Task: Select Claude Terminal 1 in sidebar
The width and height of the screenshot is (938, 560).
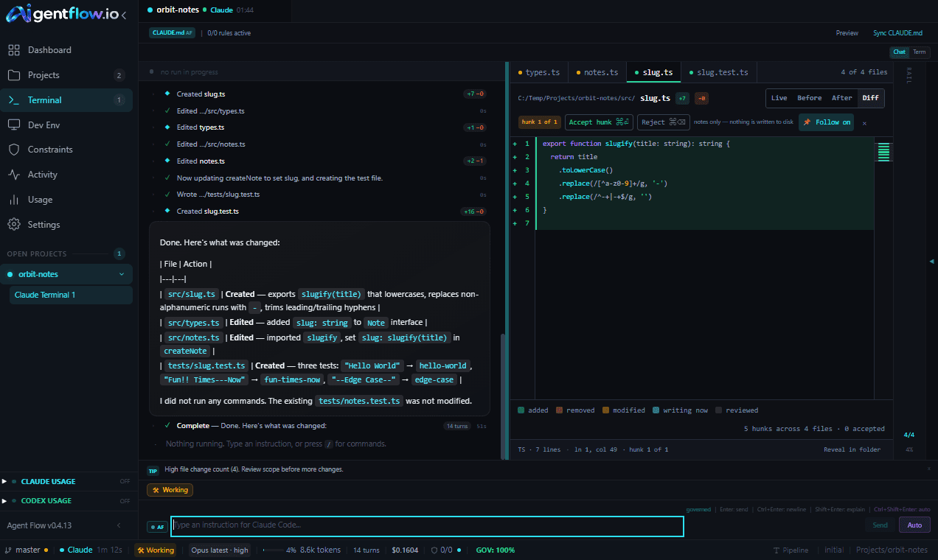Action: 71,295
